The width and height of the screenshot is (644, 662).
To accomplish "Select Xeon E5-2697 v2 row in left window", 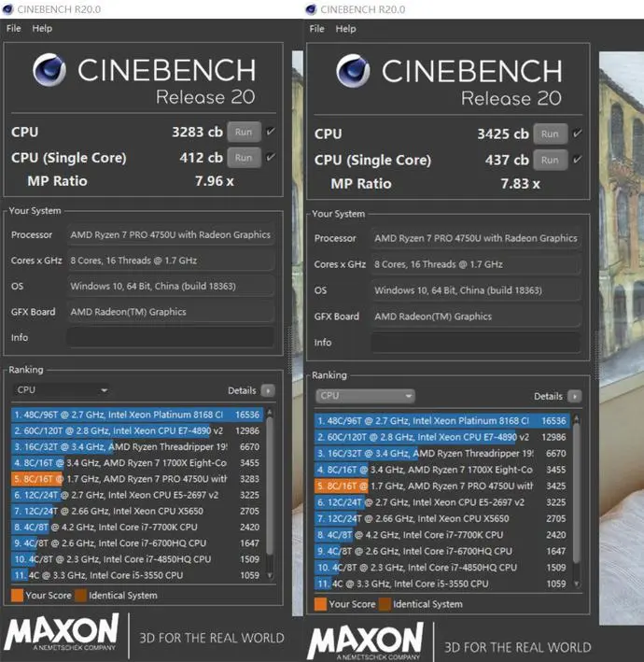I will [137, 495].
